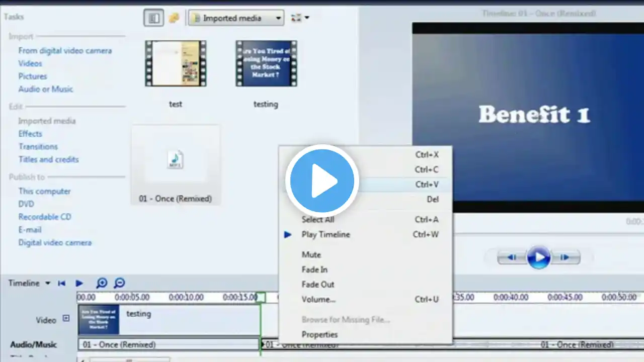Click the 0:00:05.00 mark on timeline ruler
This screenshot has height=362, width=644.
131,297
